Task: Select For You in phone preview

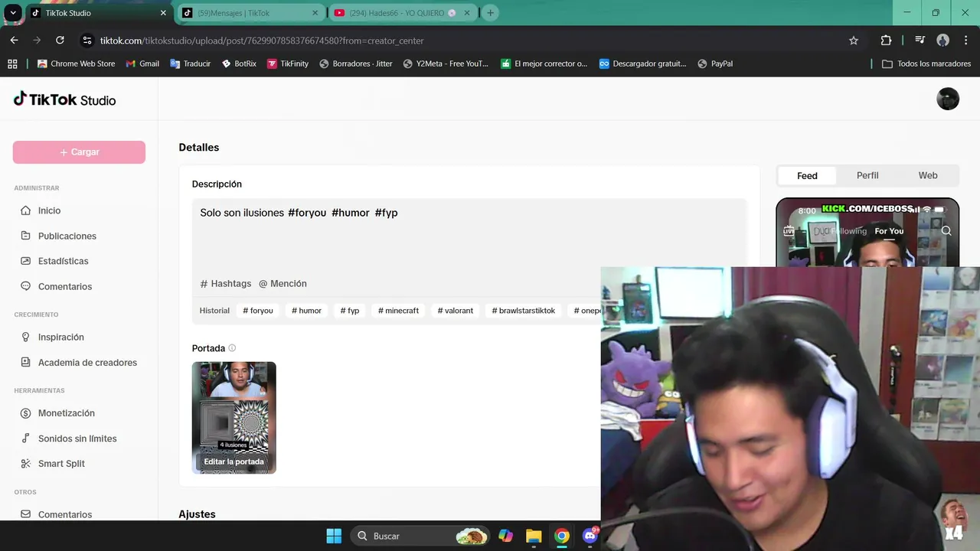Action: (889, 231)
